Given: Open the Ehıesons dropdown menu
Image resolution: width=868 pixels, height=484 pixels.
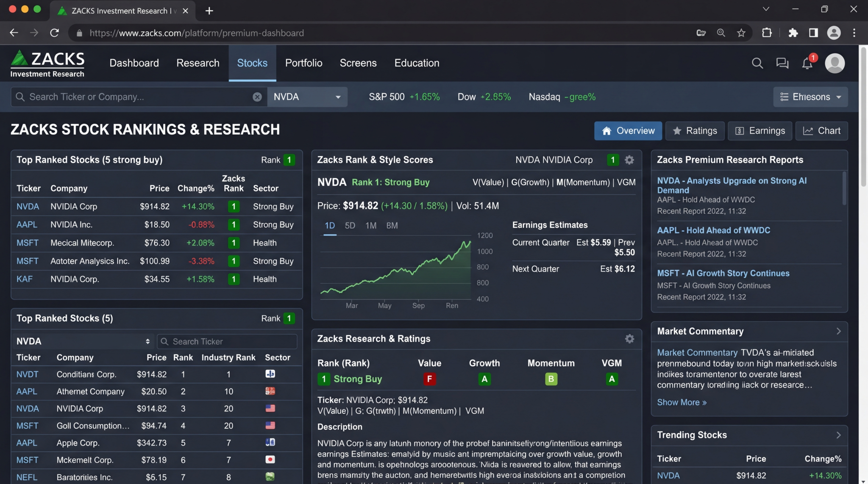Looking at the screenshot, I should pos(810,97).
